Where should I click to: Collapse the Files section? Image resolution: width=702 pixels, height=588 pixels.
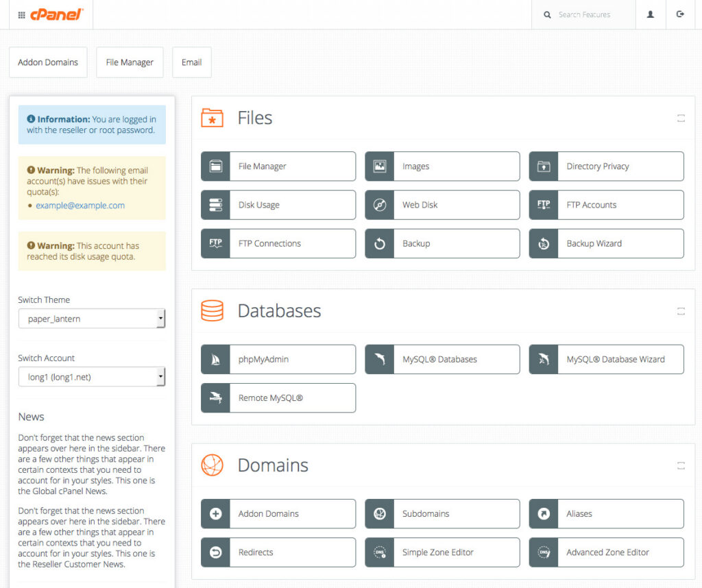(681, 118)
